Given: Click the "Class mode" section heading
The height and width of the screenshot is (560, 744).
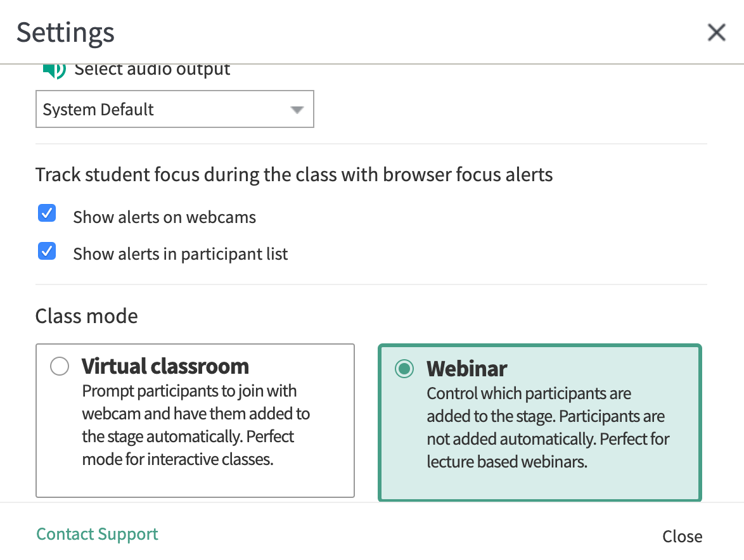Looking at the screenshot, I should click(x=87, y=315).
